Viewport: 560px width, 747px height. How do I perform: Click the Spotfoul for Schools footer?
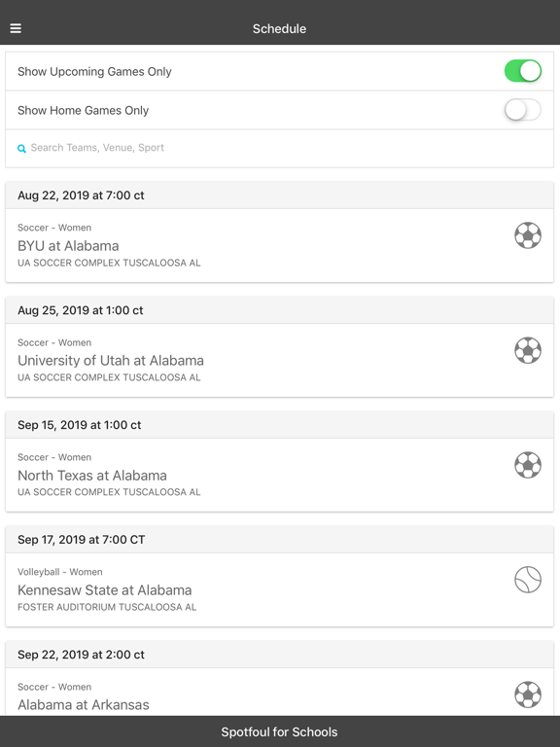[x=280, y=731]
